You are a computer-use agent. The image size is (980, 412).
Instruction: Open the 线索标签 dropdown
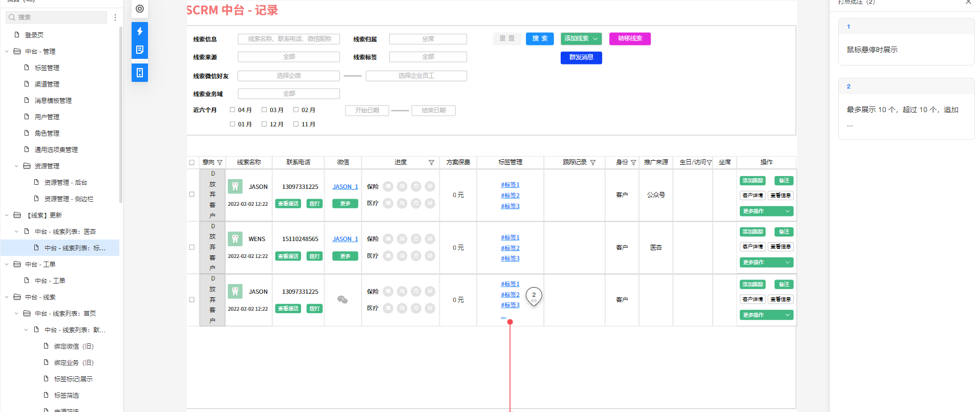click(x=428, y=57)
